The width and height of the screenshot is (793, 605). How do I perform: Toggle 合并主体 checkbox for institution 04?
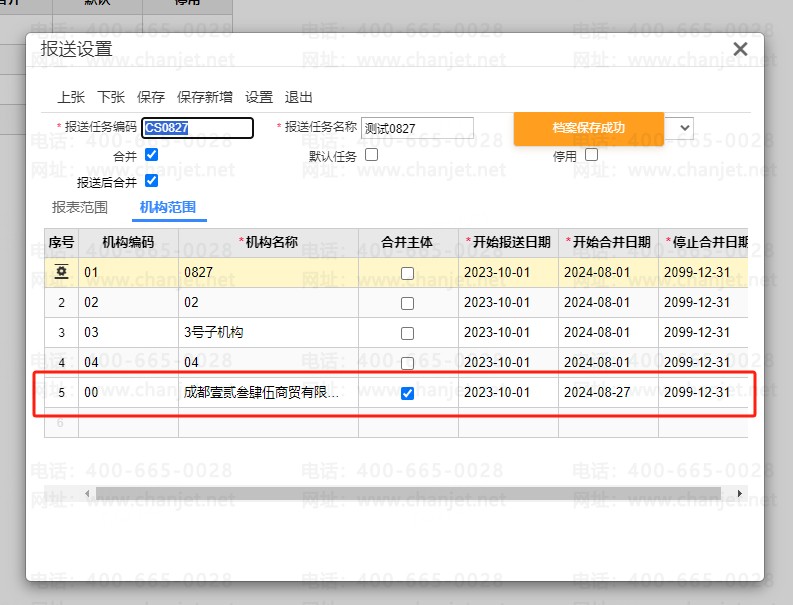[x=407, y=363]
